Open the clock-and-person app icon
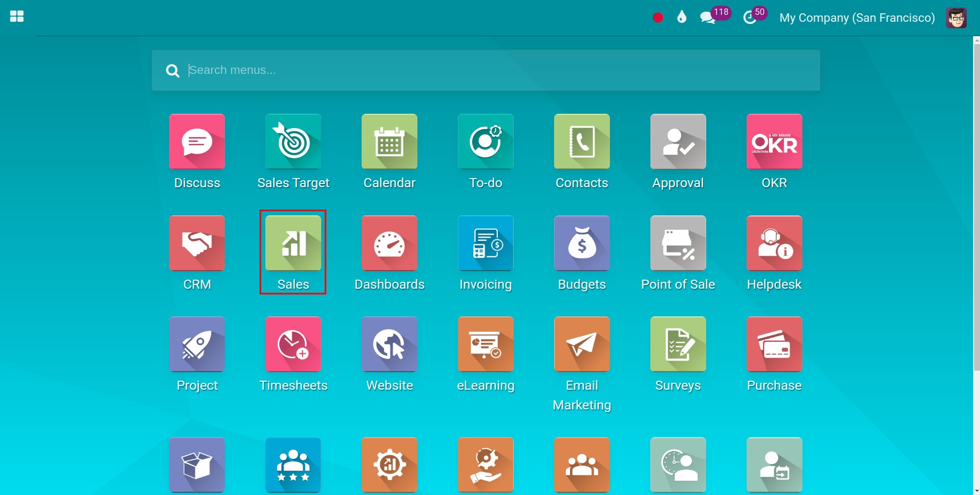This screenshot has width=980, height=495. pos(678,465)
